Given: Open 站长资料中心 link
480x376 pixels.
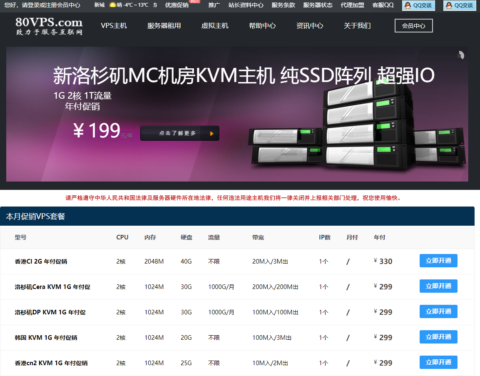Looking at the screenshot, I should tap(246, 5).
